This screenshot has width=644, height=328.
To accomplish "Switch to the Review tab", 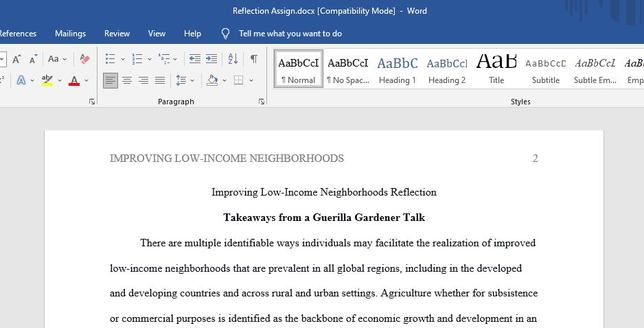I will coord(117,34).
